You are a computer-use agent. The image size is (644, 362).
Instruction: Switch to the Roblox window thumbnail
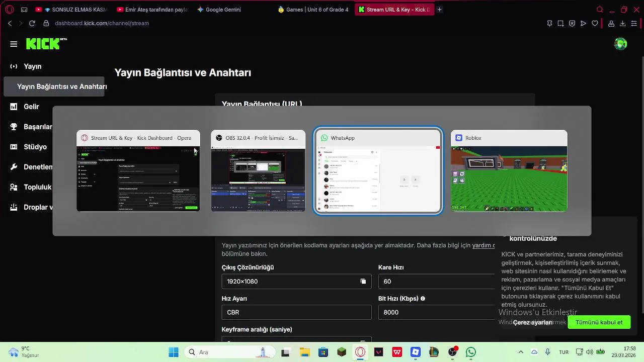509,171
